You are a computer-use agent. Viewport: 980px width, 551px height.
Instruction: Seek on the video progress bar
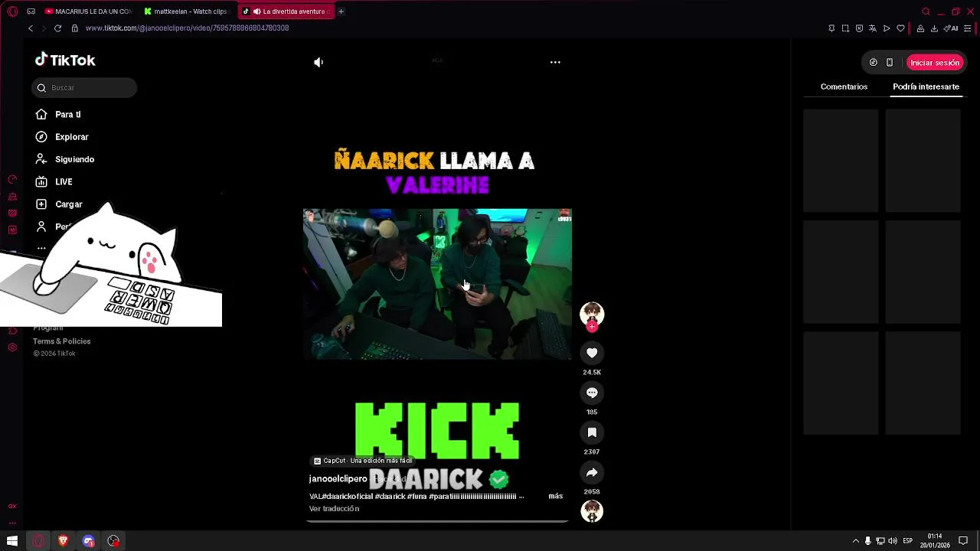(437, 521)
